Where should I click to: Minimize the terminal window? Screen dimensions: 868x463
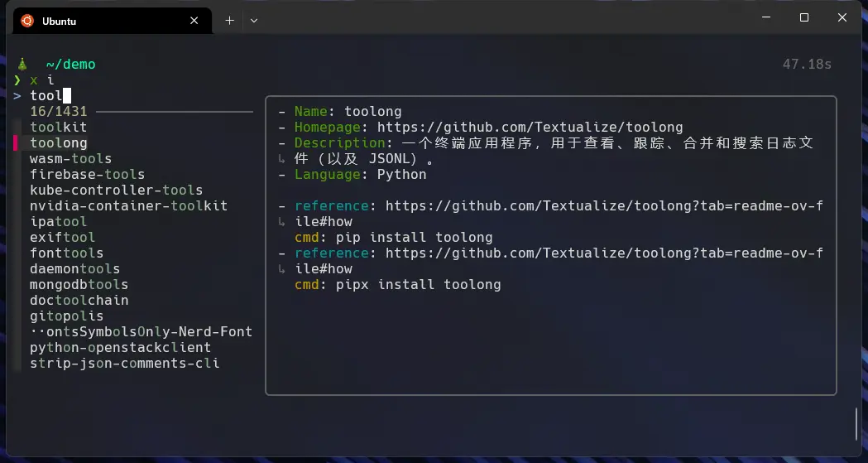(x=766, y=17)
